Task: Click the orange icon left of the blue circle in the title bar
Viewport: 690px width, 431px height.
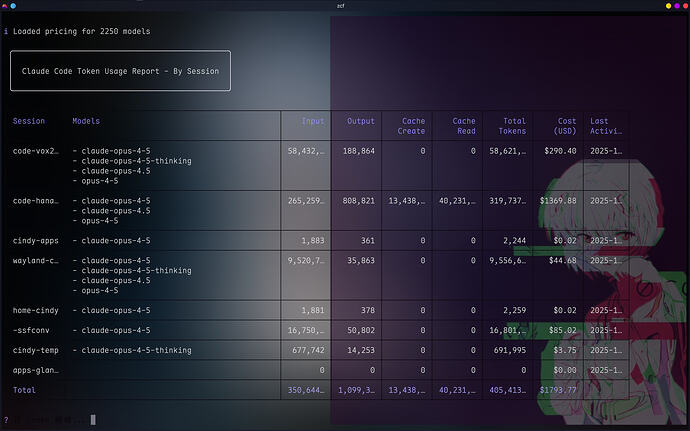Action: click(4, 6)
